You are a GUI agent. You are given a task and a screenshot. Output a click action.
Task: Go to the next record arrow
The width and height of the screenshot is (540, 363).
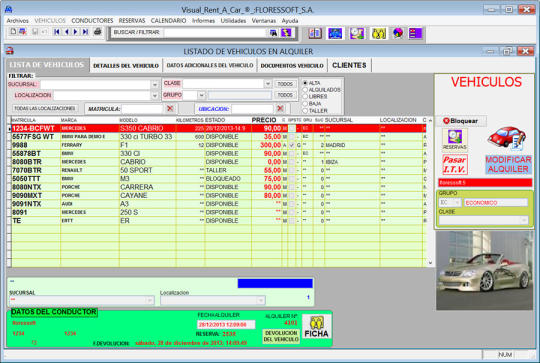[75, 32]
